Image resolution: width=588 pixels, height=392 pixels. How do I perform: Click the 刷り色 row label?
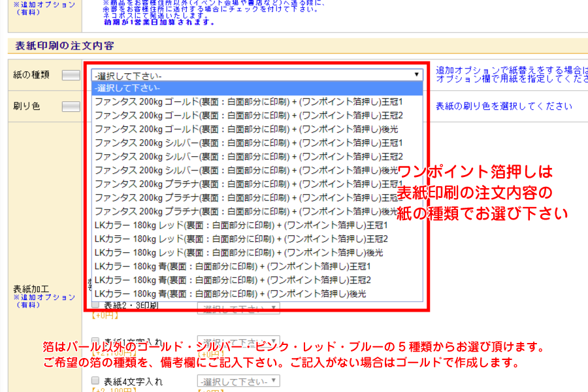pos(27,106)
